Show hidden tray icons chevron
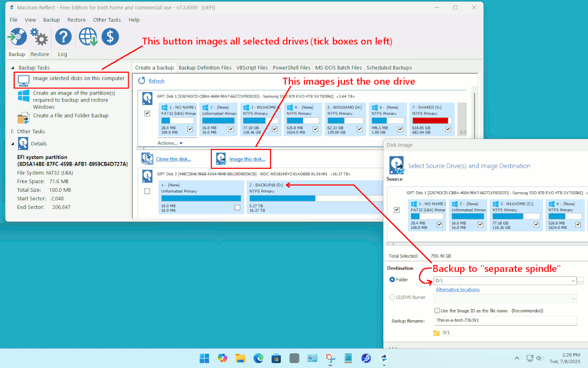The height and width of the screenshot is (368, 588). pyautogui.click(x=517, y=358)
